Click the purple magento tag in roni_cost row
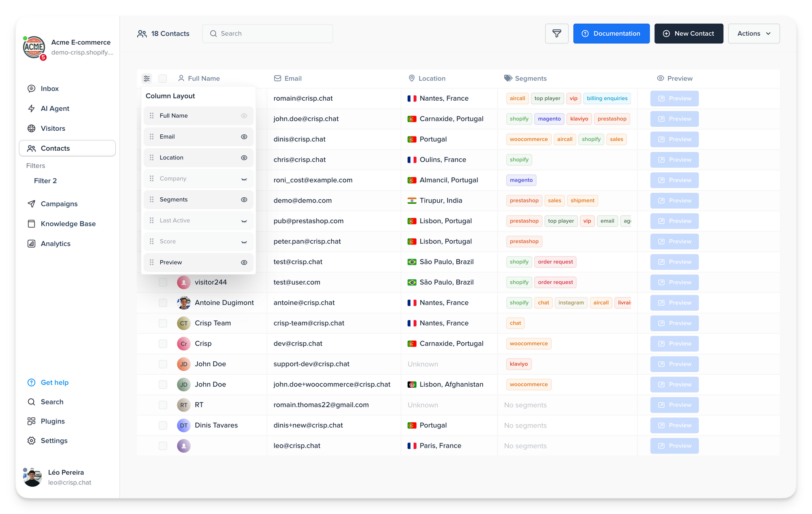The height and width of the screenshot is (514, 812). (x=521, y=180)
